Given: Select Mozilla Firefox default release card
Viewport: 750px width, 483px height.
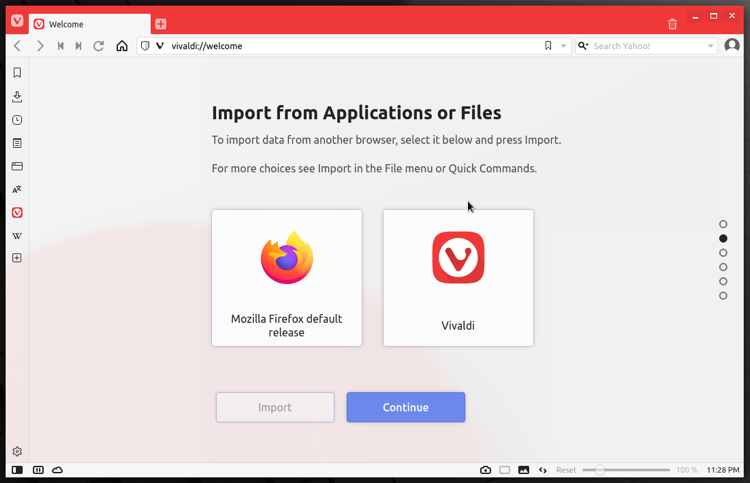Looking at the screenshot, I should [x=287, y=278].
